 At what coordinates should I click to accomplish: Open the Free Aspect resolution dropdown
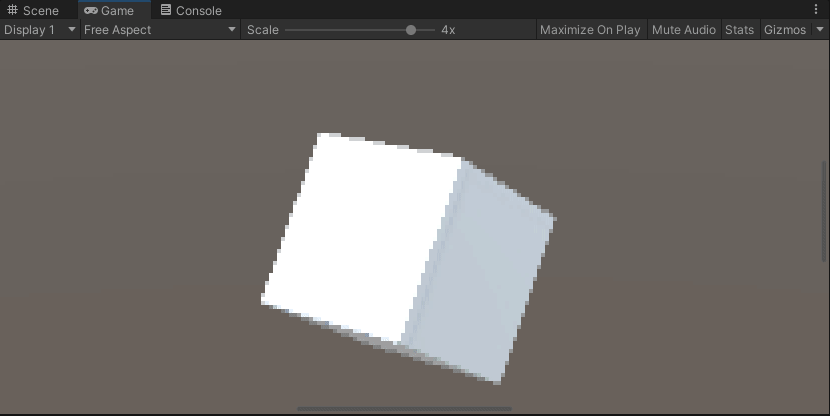(x=160, y=30)
